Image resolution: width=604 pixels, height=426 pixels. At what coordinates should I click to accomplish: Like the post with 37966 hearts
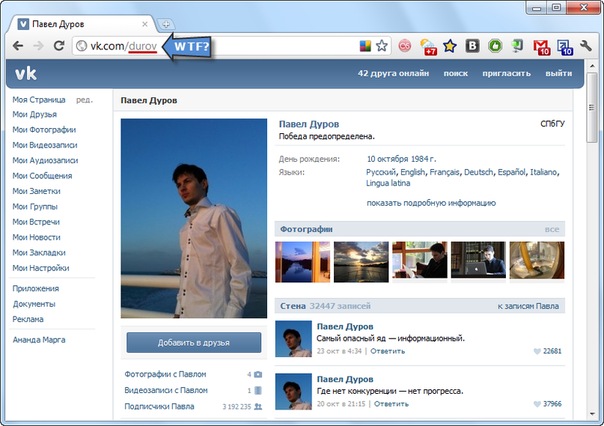[x=537, y=404]
